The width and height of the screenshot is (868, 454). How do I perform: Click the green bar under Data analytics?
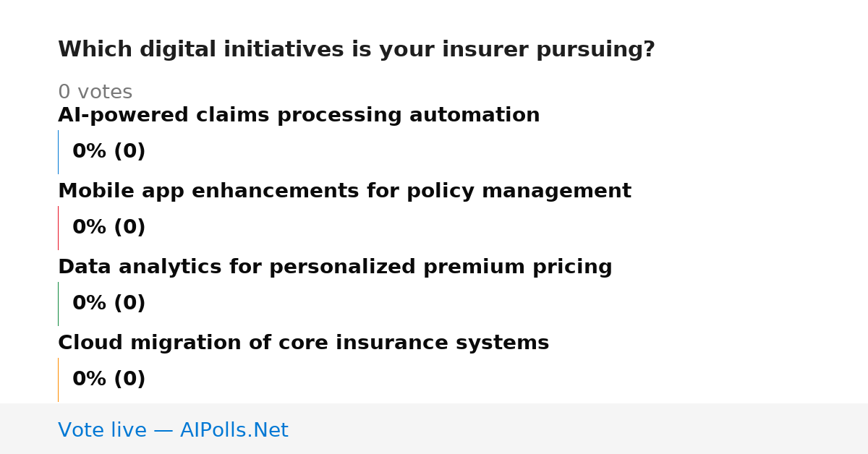click(58, 304)
